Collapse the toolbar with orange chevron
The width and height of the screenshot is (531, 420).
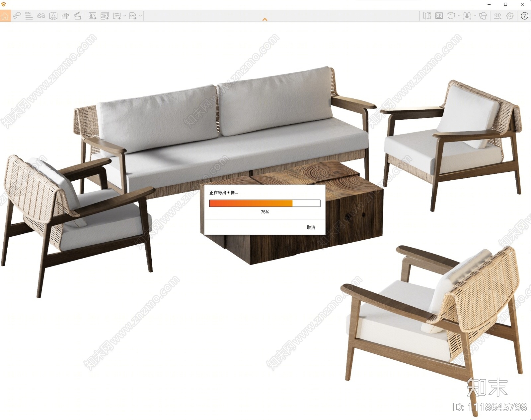tap(265, 20)
